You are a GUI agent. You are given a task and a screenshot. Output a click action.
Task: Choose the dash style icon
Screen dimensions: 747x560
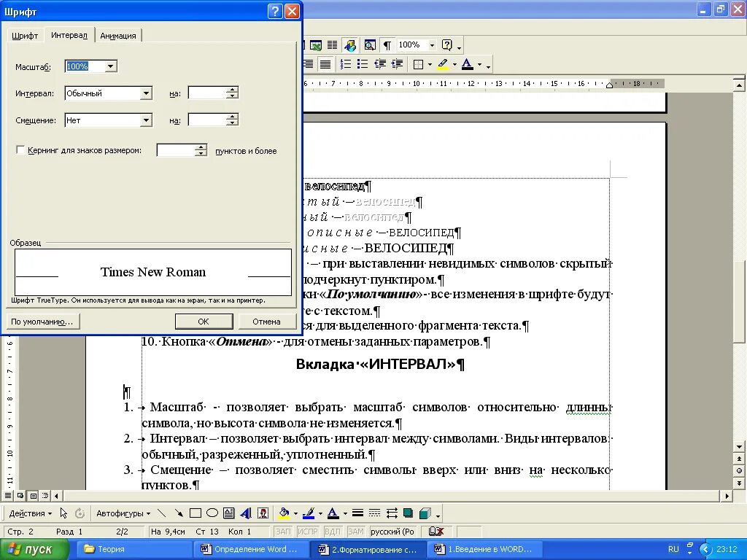coord(374,513)
